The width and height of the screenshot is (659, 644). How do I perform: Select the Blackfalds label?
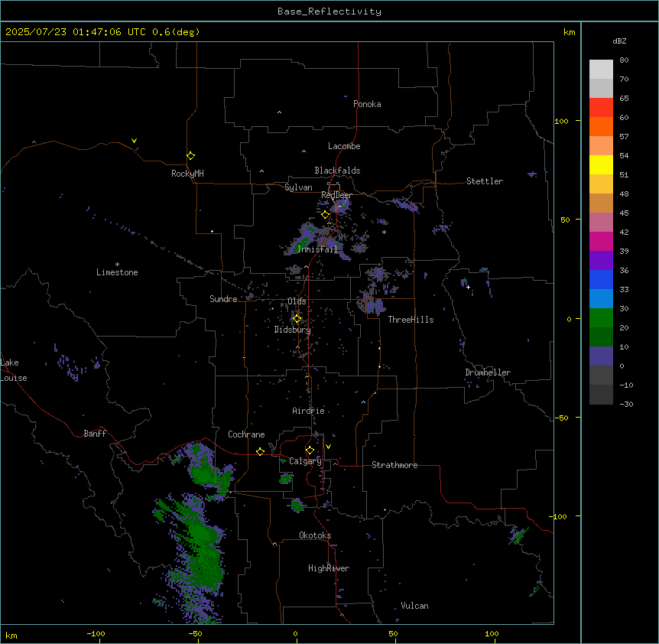tap(337, 171)
